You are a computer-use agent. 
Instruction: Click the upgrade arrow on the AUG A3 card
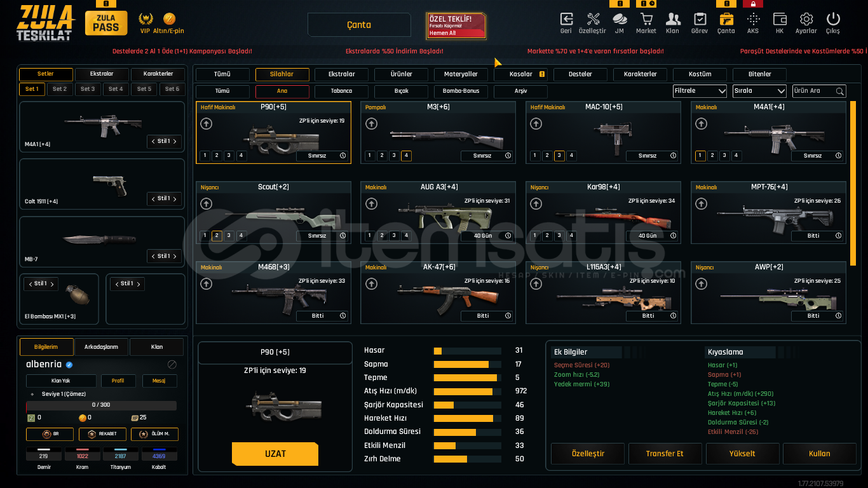371,203
